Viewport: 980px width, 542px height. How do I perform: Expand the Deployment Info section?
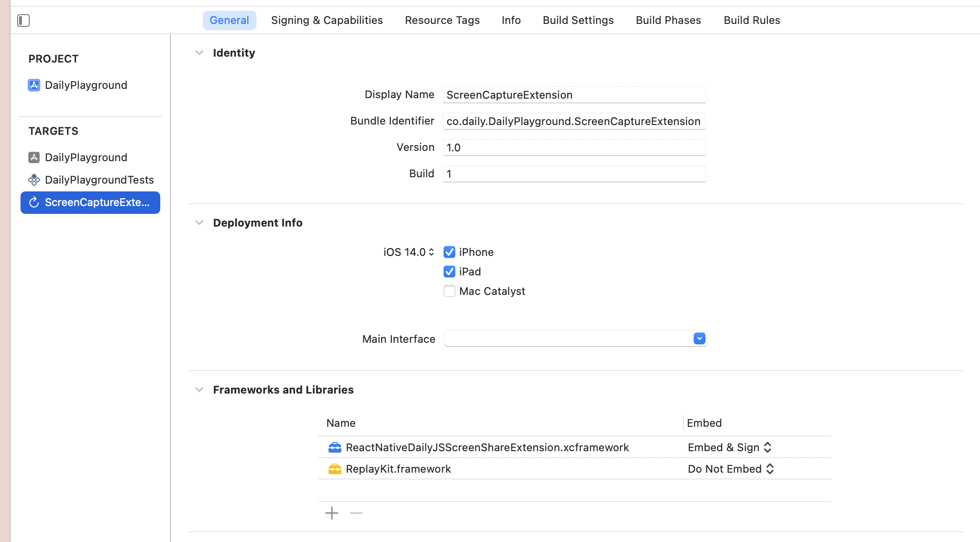pyautogui.click(x=200, y=222)
